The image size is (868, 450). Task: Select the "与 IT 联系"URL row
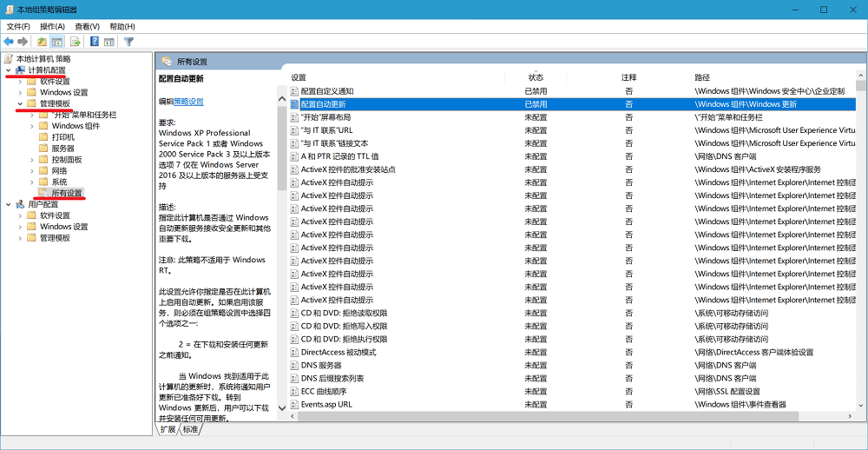point(572,130)
